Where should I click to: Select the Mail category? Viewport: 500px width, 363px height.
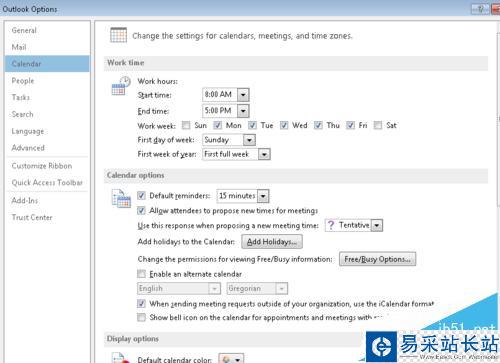[47, 47]
